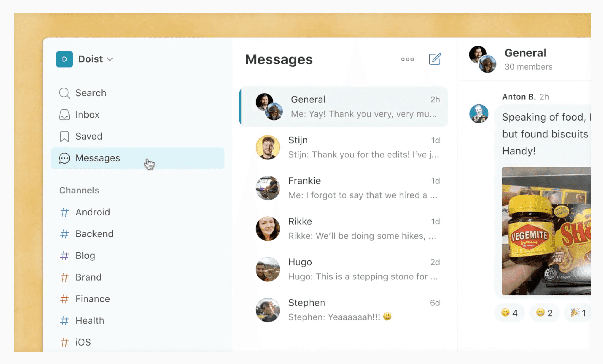The image size is (603, 364).
Task: Click the Channels section heading
Action: [x=79, y=190]
